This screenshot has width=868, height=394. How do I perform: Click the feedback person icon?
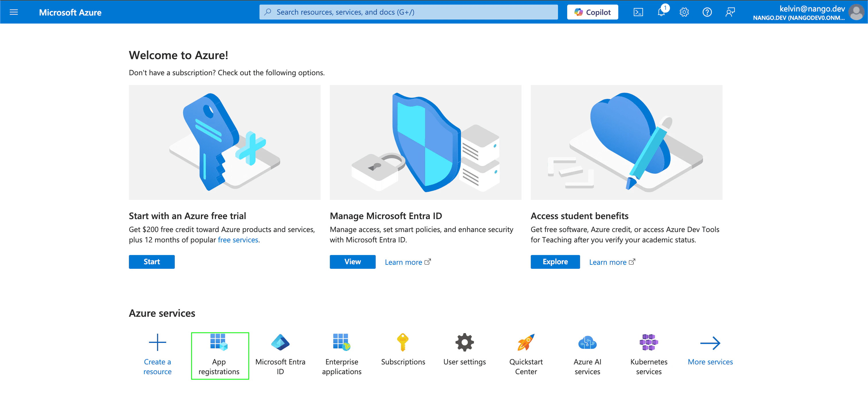pyautogui.click(x=730, y=12)
